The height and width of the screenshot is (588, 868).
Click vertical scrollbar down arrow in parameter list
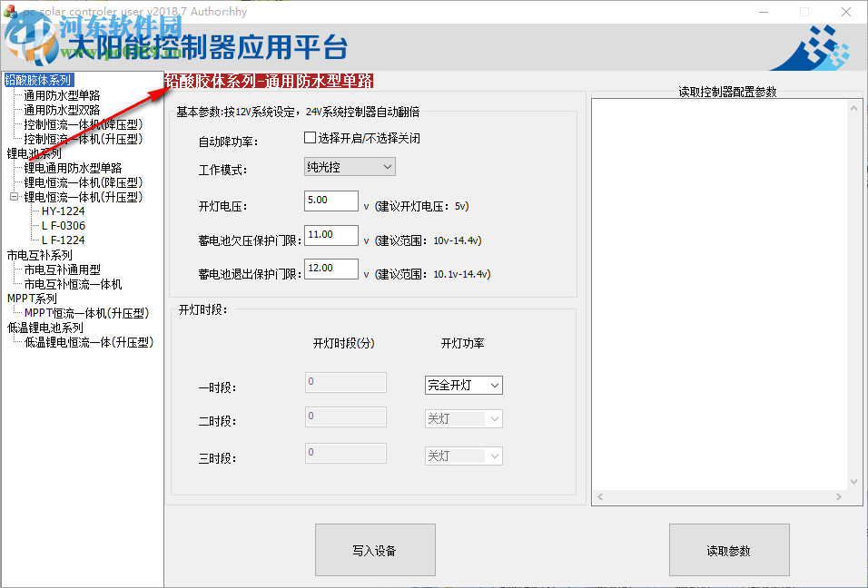853,482
